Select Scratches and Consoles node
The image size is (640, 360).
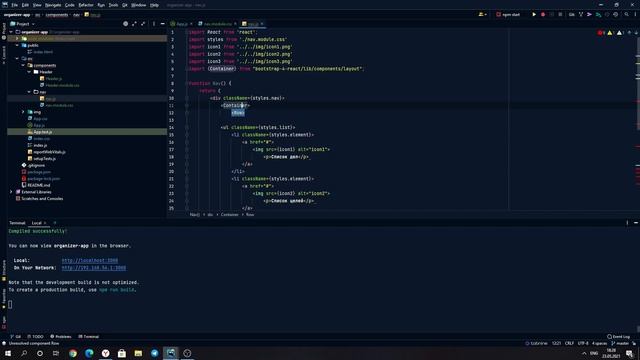pyautogui.click(x=42, y=199)
